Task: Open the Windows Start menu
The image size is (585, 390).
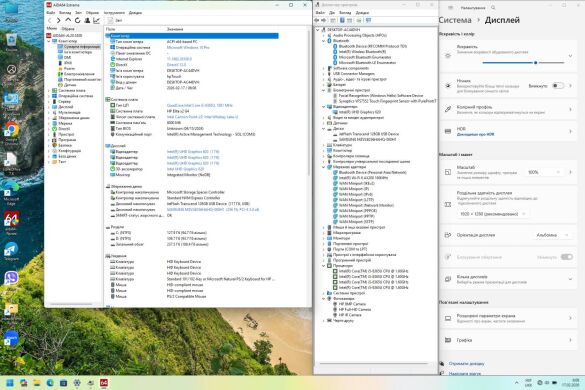Action: point(10,383)
